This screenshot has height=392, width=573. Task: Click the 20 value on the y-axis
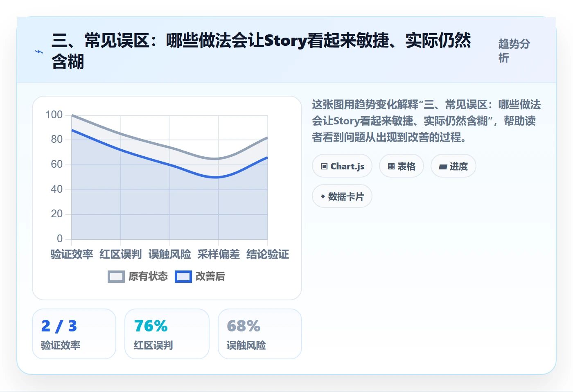tap(57, 214)
